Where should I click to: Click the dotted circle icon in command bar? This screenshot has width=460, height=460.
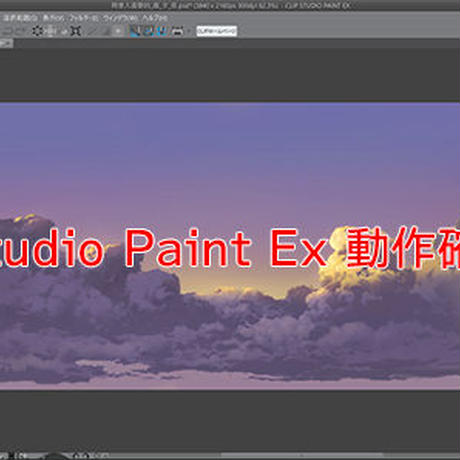38,31
